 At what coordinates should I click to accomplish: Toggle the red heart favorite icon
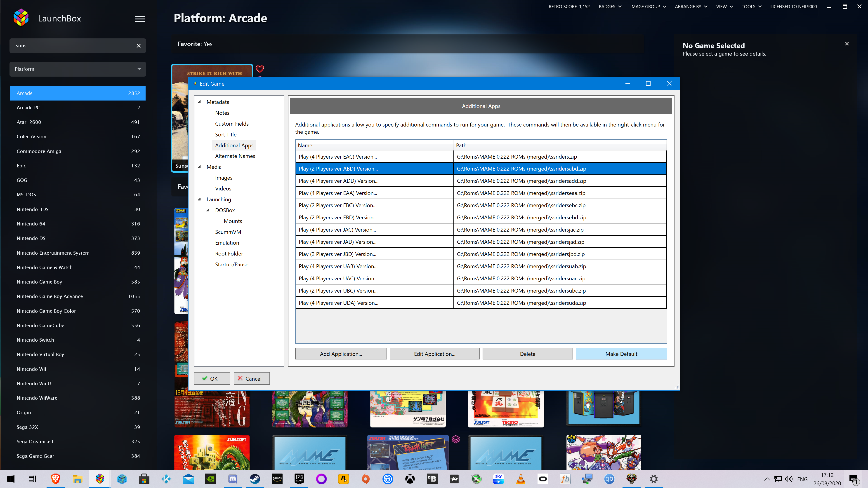pyautogui.click(x=260, y=69)
